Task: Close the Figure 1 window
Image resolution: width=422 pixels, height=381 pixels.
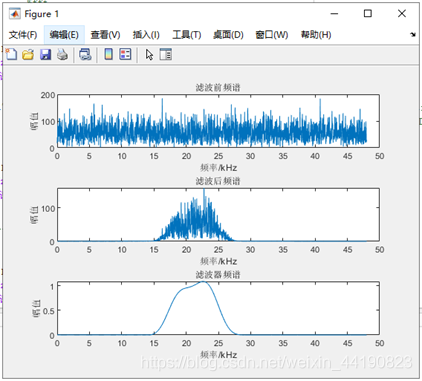Action: point(402,14)
